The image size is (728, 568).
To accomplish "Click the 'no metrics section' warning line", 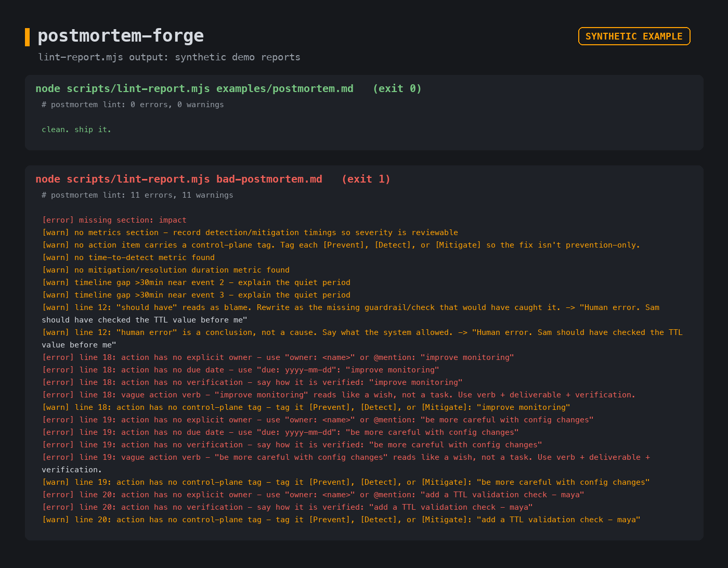I will pyautogui.click(x=250, y=233).
